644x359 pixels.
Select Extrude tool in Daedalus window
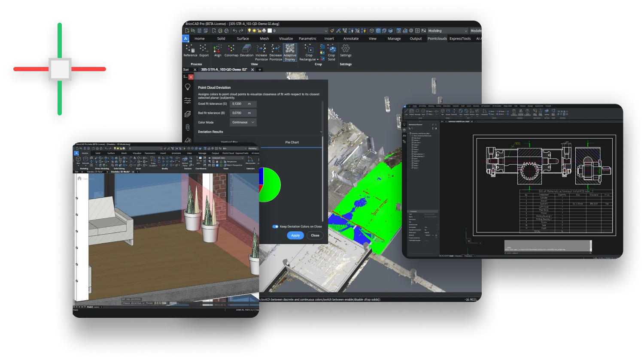point(85,160)
